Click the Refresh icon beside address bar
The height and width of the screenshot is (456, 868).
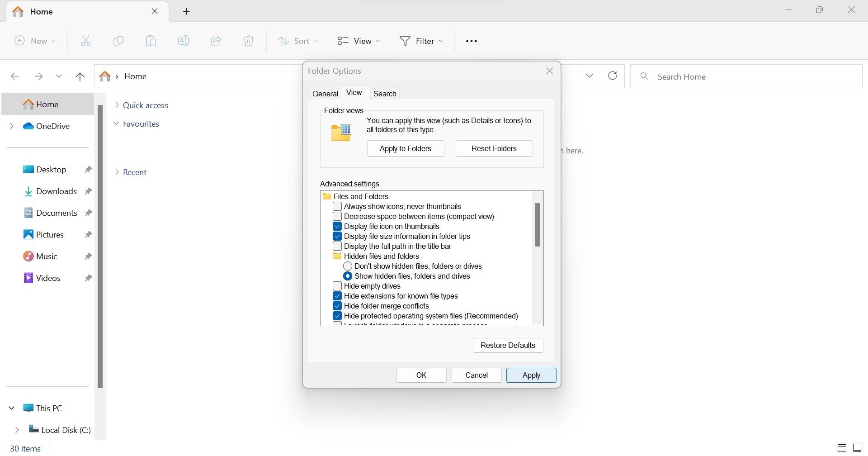pos(613,76)
